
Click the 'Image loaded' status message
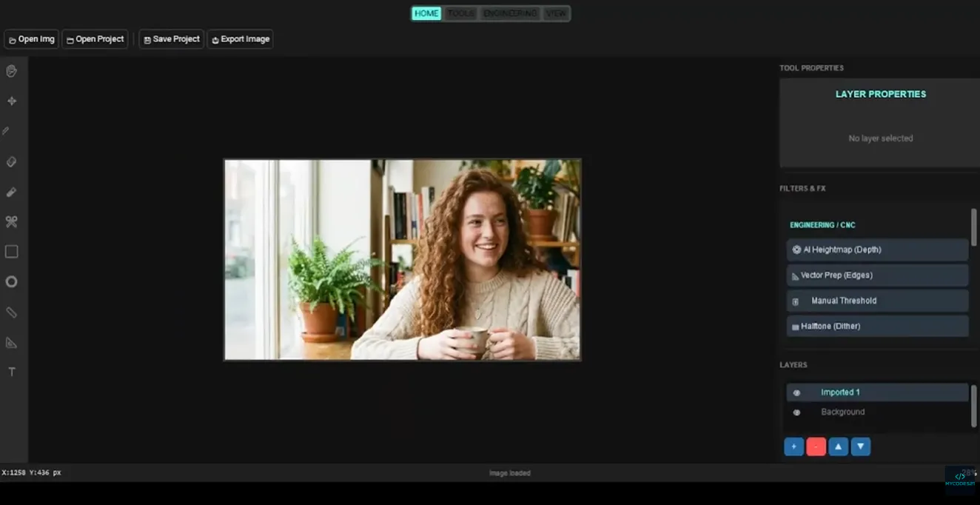pyautogui.click(x=509, y=473)
